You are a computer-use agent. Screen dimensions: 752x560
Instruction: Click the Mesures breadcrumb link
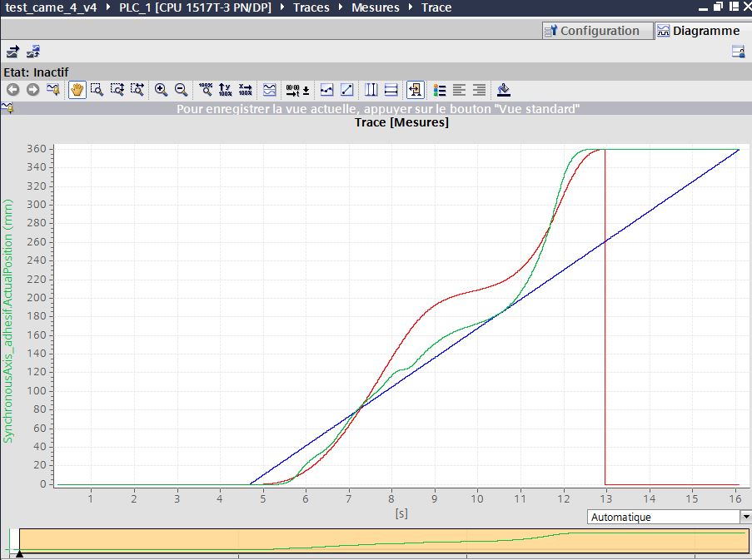tap(375, 7)
